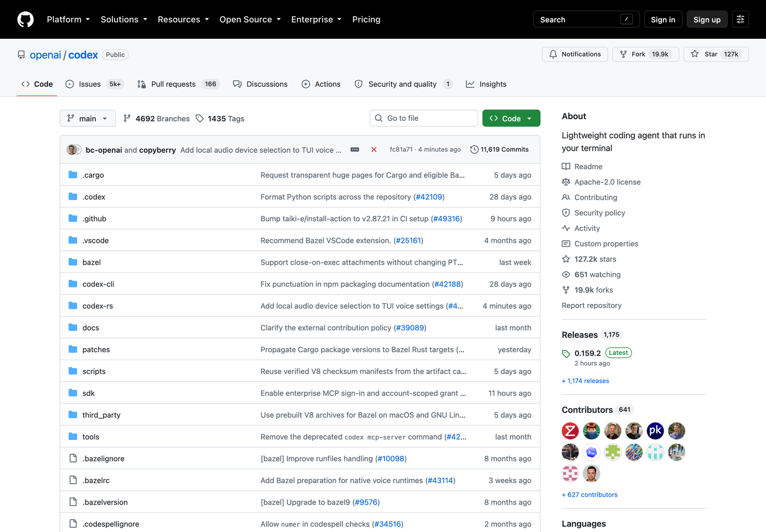Open the Pricing link

click(x=366, y=20)
